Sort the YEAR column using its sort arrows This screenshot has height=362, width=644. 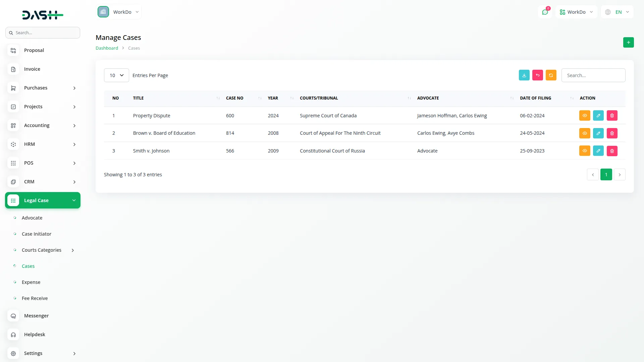coord(291,98)
